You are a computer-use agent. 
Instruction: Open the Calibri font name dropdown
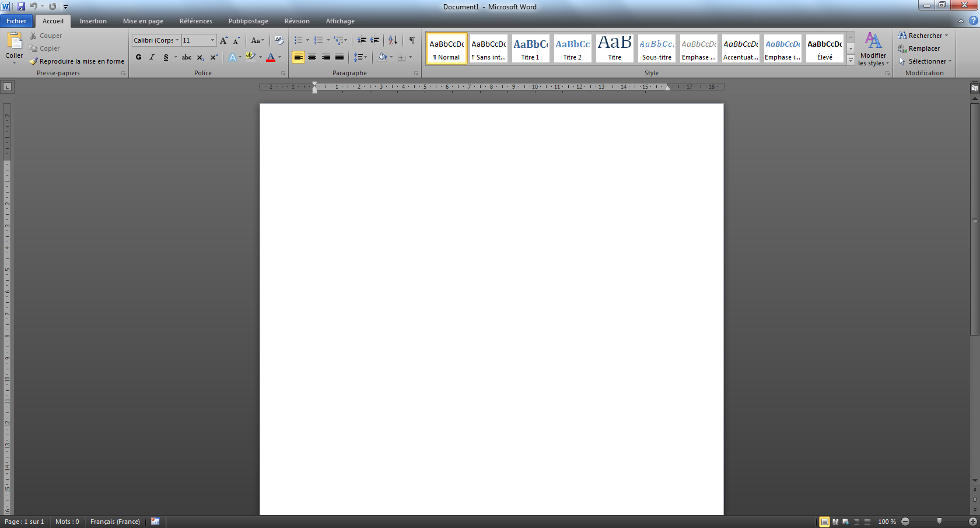coord(177,40)
